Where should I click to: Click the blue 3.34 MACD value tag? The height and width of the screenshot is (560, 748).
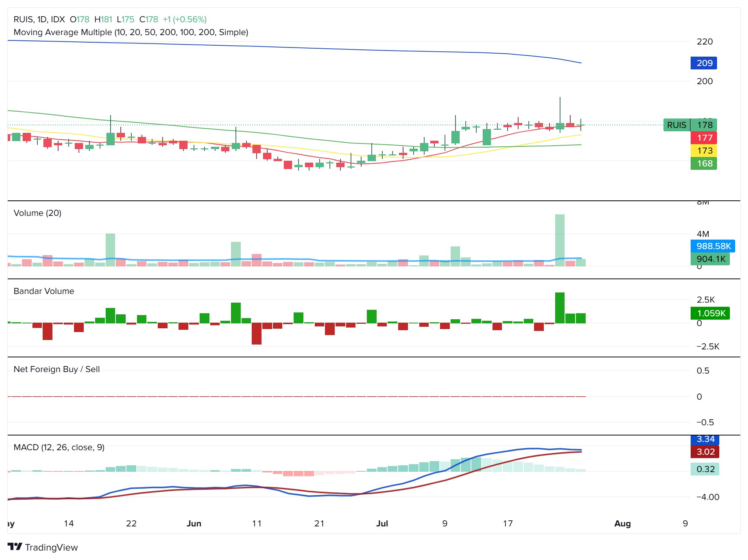click(705, 440)
